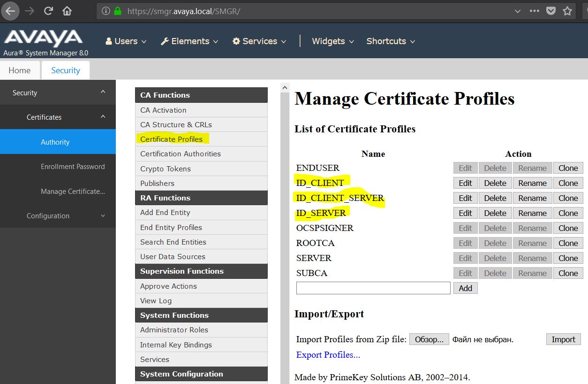
Task: Open CA Activation
Action: 201,110
